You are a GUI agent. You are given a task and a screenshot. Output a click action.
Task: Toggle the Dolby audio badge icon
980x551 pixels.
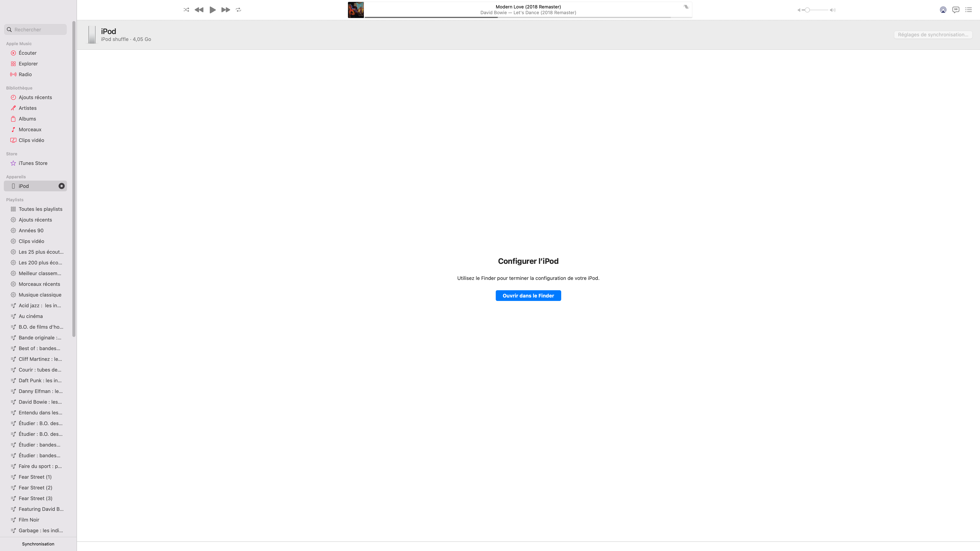[686, 7]
